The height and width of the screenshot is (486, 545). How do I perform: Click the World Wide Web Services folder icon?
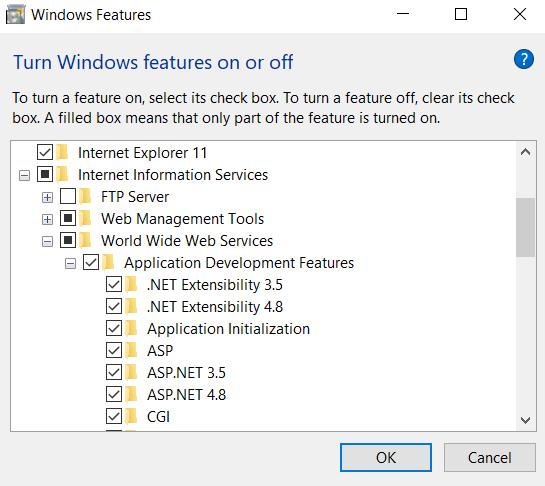coord(86,240)
